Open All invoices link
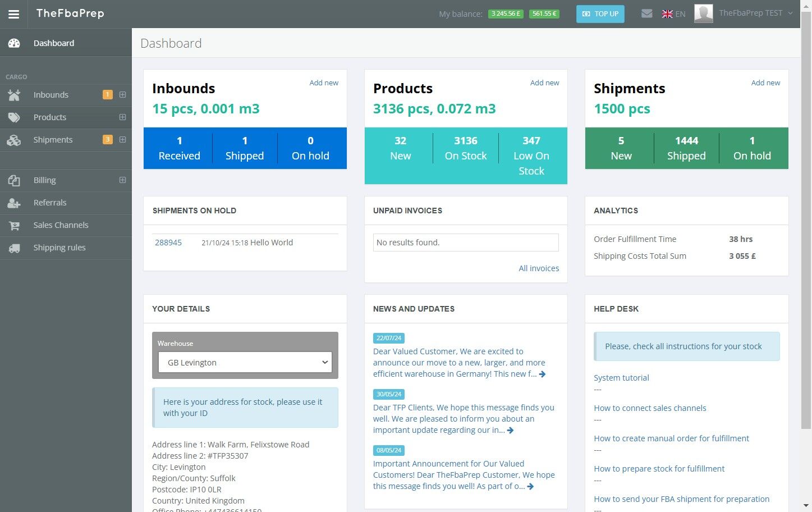 point(539,268)
